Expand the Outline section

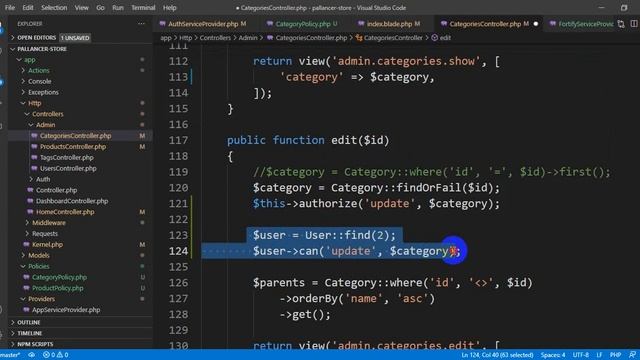29,322
